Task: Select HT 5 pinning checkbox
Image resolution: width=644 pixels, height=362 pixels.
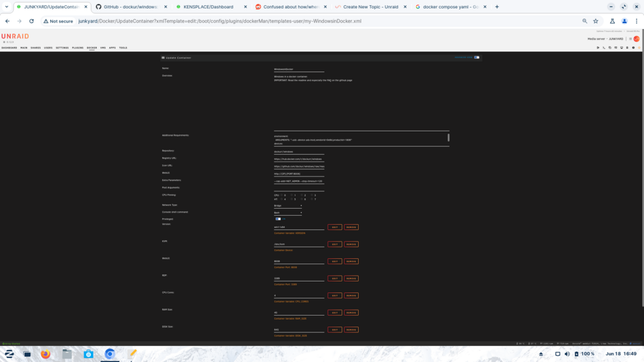Action: [292, 199]
